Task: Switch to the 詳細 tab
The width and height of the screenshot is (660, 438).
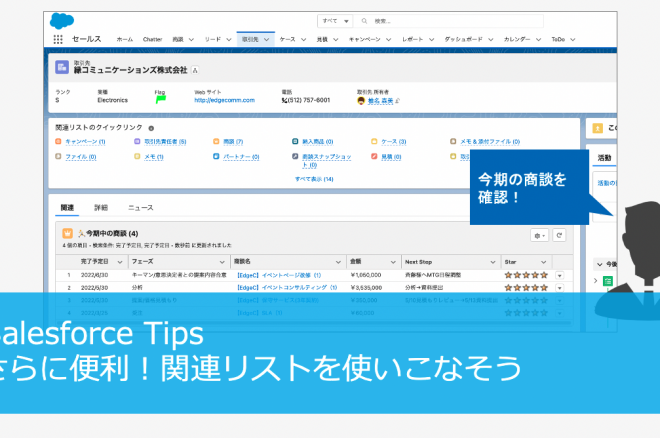Action: (x=101, y=207)
